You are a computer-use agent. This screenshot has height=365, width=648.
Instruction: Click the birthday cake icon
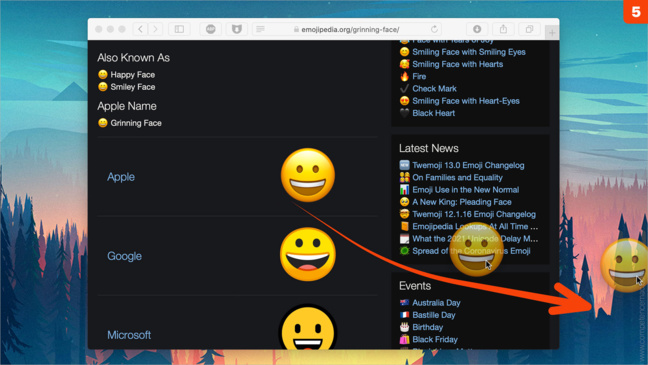click(404, 327)
